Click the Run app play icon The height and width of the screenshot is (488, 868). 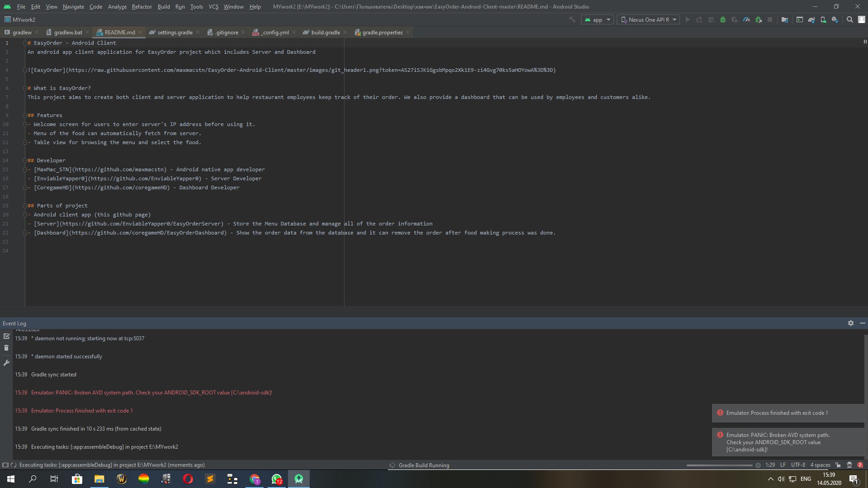(688, 19)
